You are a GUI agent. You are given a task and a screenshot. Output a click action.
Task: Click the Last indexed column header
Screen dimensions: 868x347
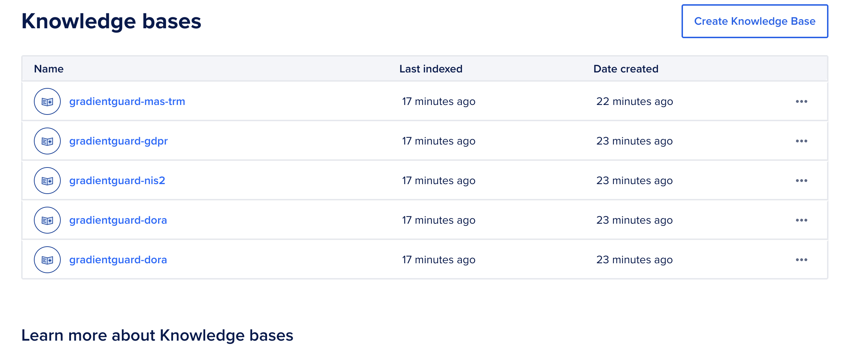tap(431, 69)
